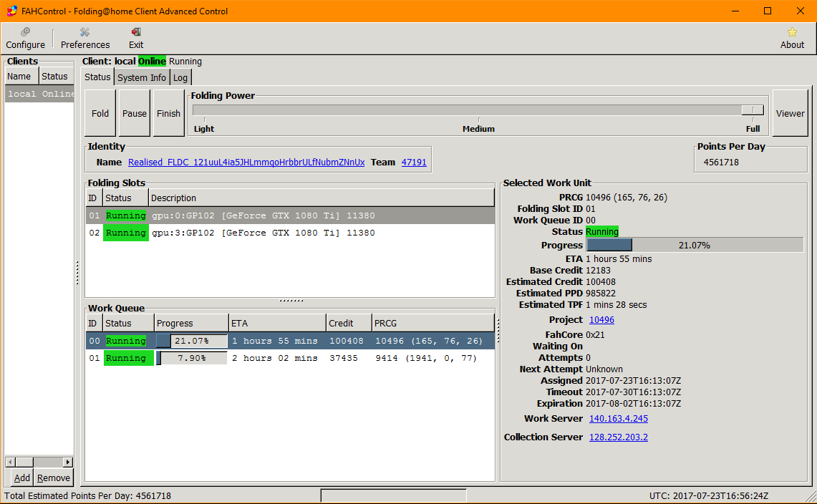
Task: Select folding slot 01 gpu:0 row
Action: 290,215
